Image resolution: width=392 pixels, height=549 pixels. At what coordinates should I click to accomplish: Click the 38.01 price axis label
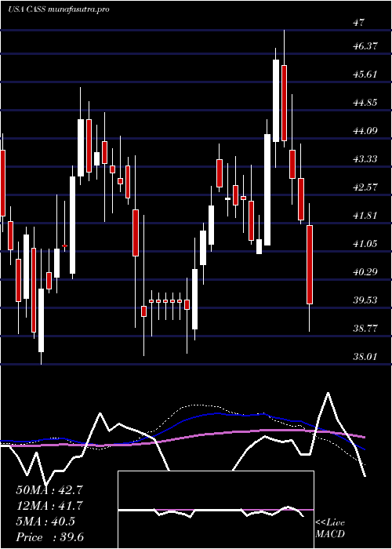(365, 356)
